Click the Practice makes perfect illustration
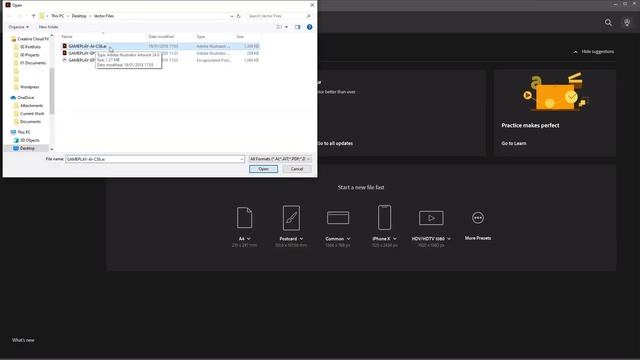The image size is (640, 360). click(555, 92)
